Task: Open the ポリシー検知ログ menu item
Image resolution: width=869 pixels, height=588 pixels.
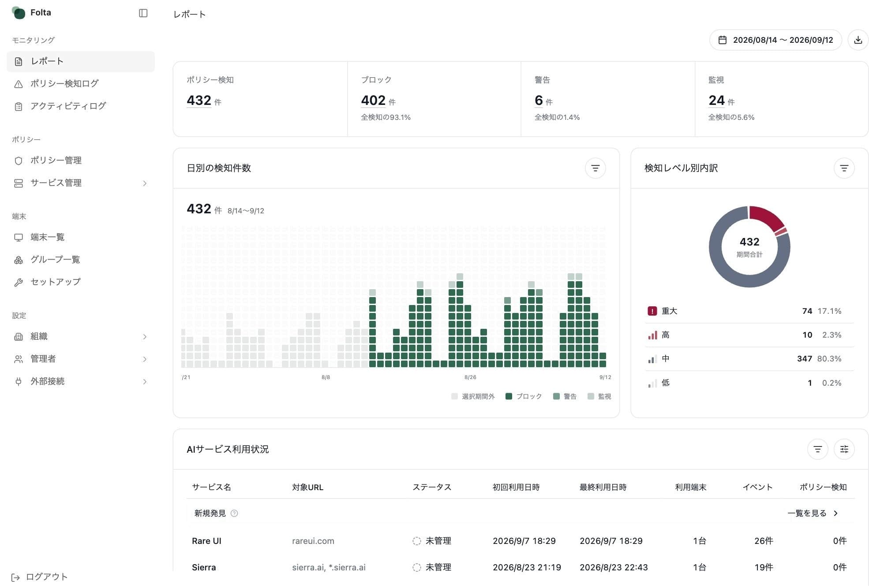Action: 81,84
